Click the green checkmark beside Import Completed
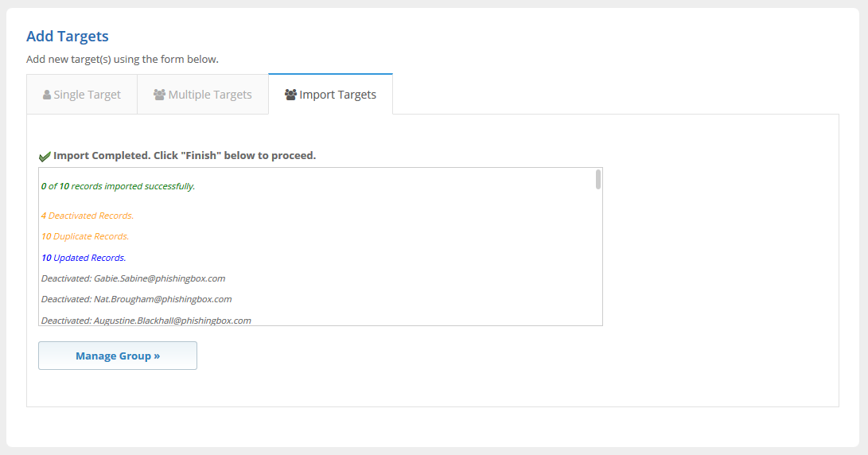 click(x=45, y=156)
